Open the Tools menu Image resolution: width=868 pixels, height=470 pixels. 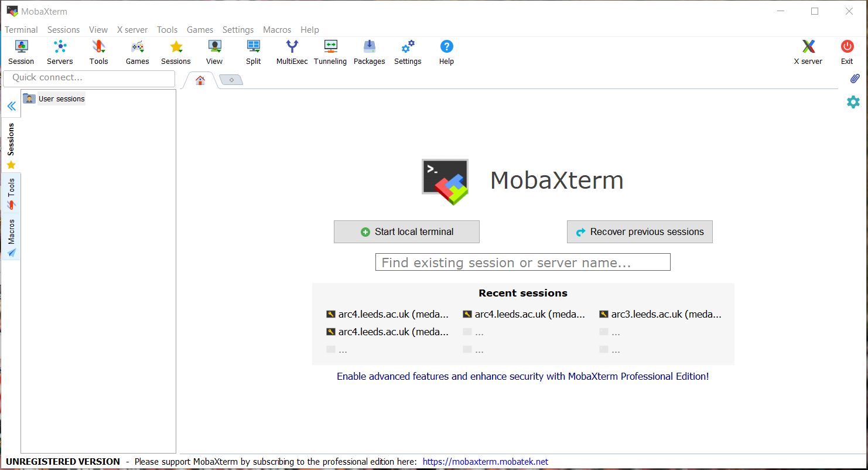167,30
